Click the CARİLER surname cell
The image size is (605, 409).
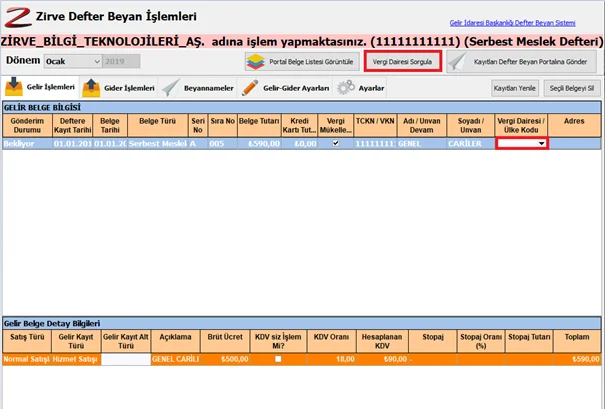tap(471, 144)
